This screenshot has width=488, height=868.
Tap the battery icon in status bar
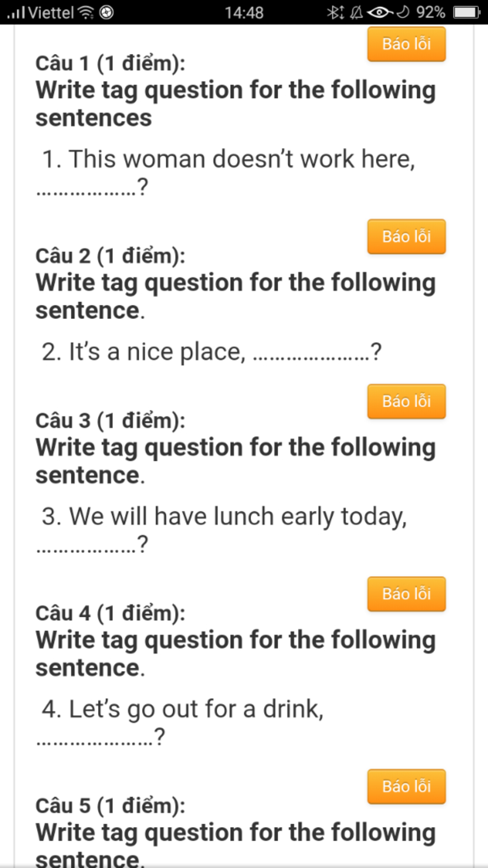466,12
